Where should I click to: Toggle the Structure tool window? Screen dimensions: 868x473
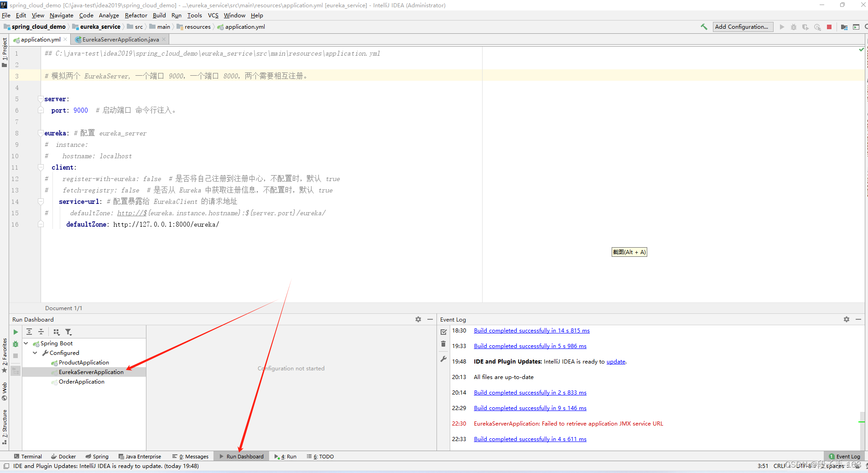(x=5, y=426)
